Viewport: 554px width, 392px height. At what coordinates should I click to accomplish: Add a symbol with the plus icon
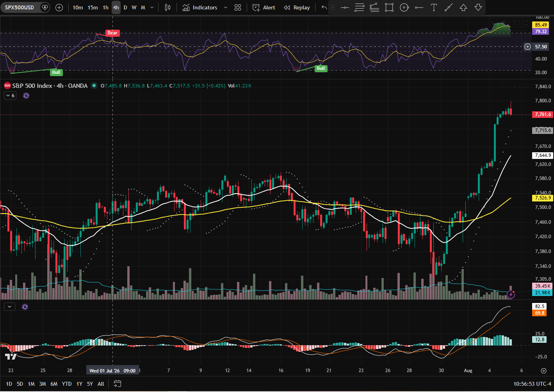59,7
